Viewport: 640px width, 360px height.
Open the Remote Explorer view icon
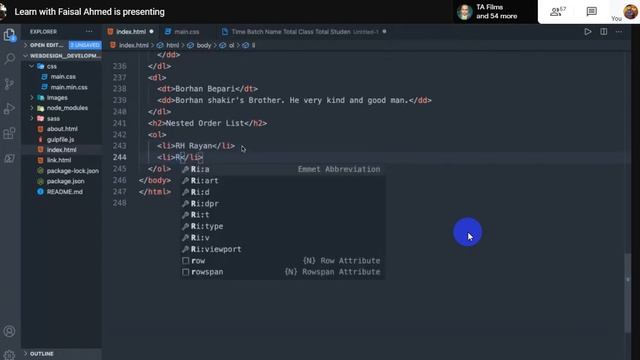(x=9, y=158)
